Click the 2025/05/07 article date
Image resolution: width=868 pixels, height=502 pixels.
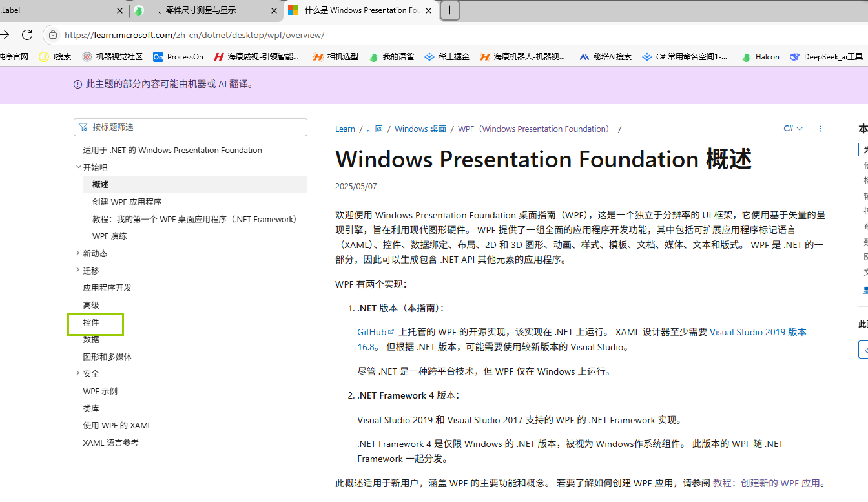click(x=356, y=186)
